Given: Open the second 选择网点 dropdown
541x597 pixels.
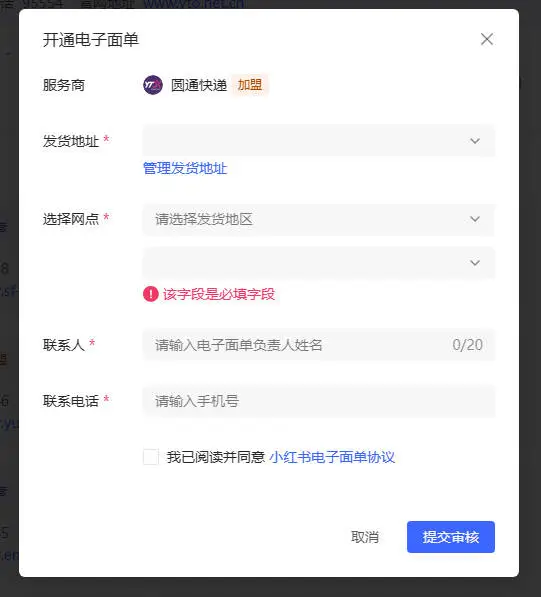Looking at the screenshot, I should click(319, 263).
